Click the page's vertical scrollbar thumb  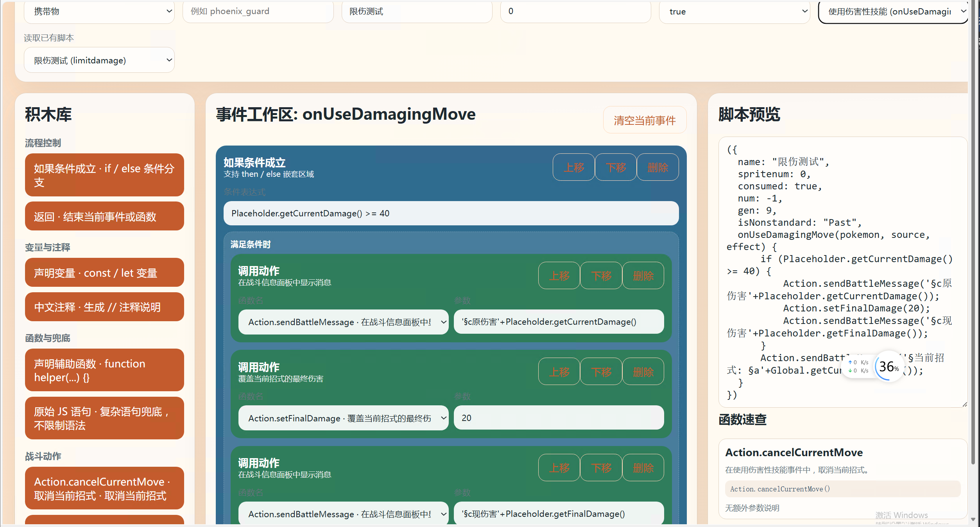click(x=973, y=232)
